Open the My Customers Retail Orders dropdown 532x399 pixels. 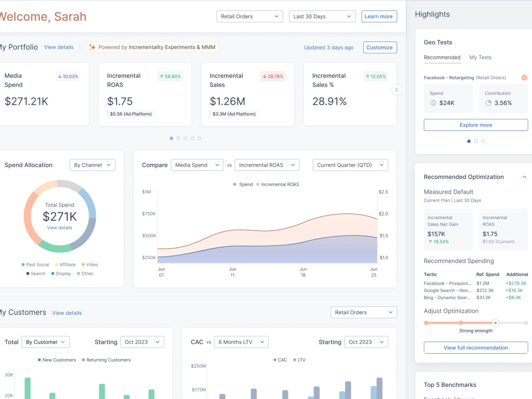[x=364, y=312]
